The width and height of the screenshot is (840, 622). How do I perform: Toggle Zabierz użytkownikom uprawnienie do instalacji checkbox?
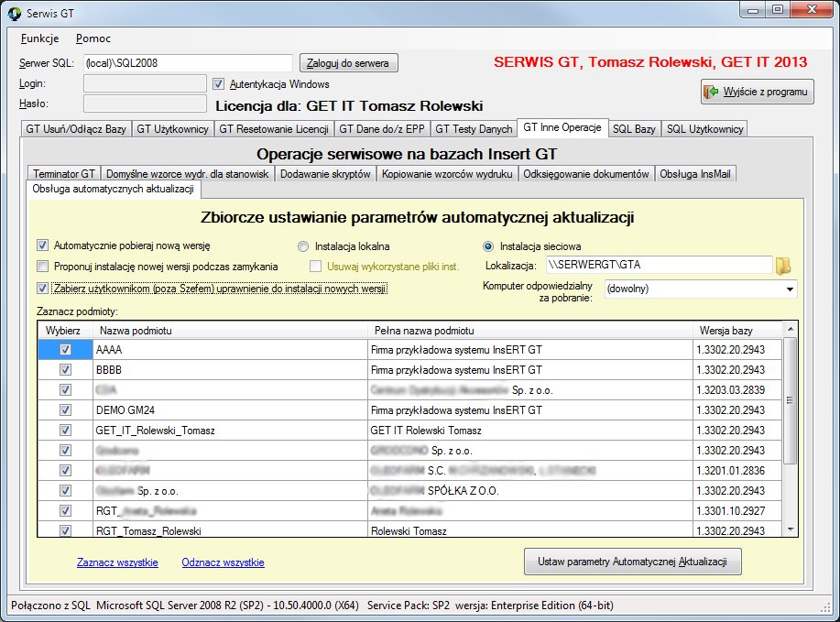point(42,289)
